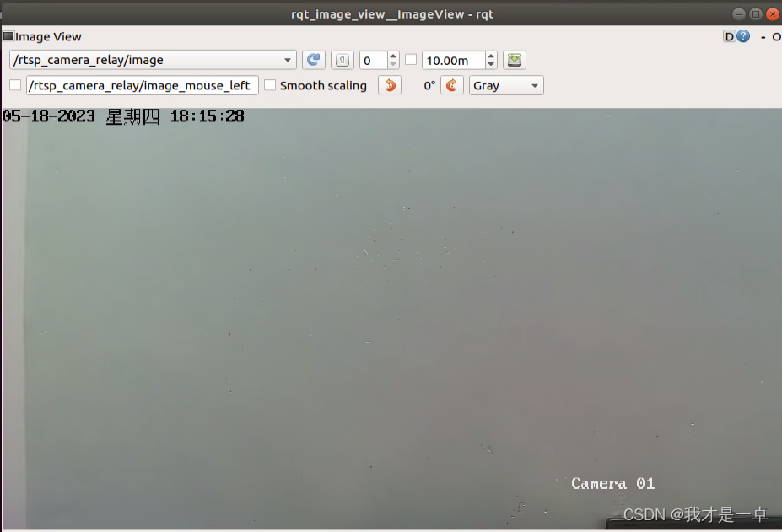Undock the Image View plugin
The height and width of the screenshot is (532, 782).
[777, 36]
